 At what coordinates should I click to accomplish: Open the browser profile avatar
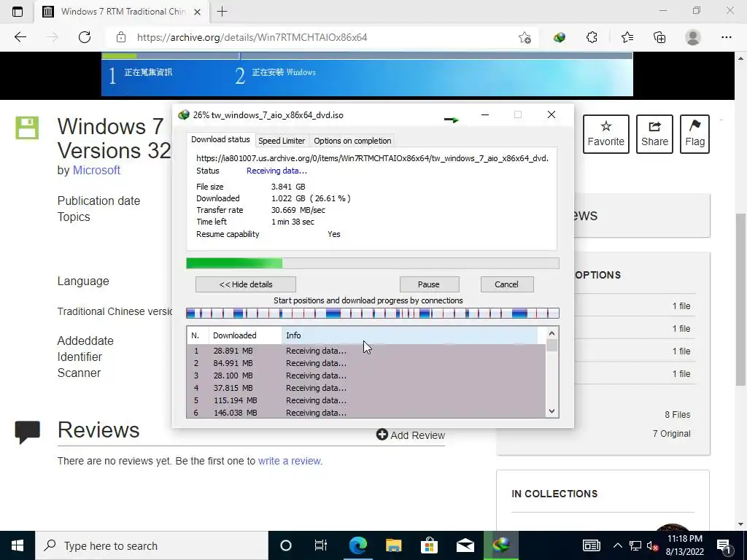click(x=693, y=37)
